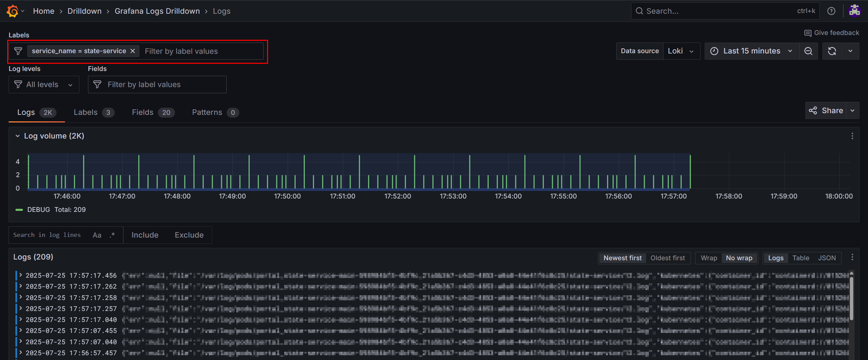
Task: Switch to the Labels tab
Action: [x=94, y=112]
